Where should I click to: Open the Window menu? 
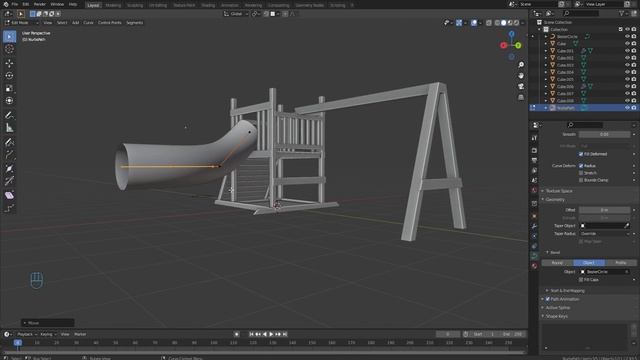pyautogui.click(x=57, y=4)
